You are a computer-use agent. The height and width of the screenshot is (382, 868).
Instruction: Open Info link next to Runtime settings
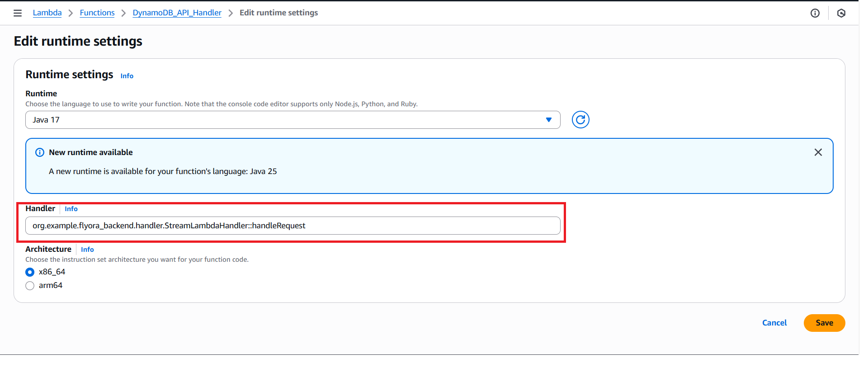point(127,76)
